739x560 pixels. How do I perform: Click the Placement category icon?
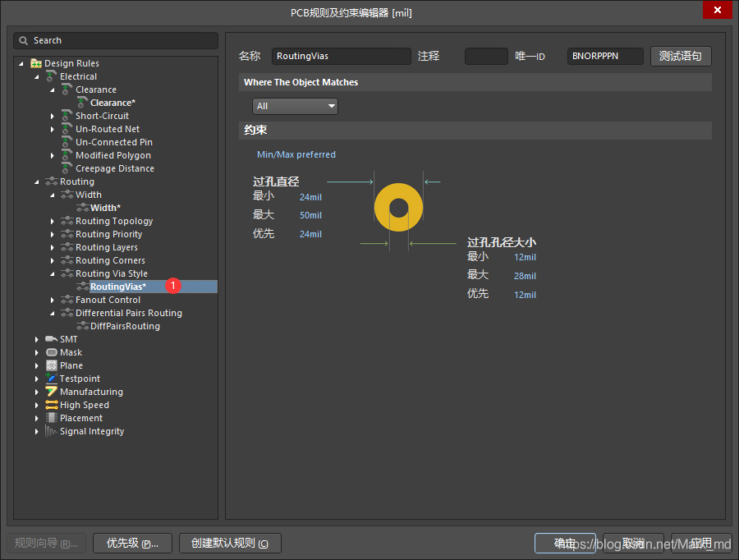tap(52, 418)
